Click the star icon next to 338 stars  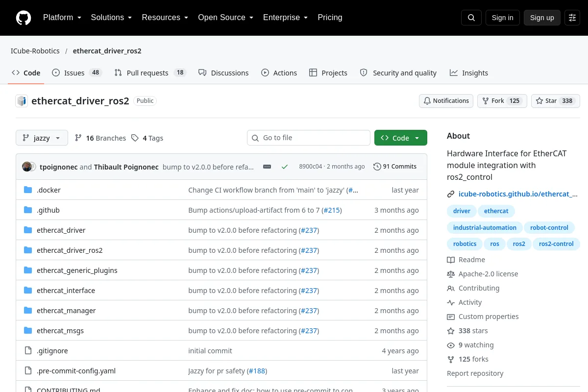[451, 331]
